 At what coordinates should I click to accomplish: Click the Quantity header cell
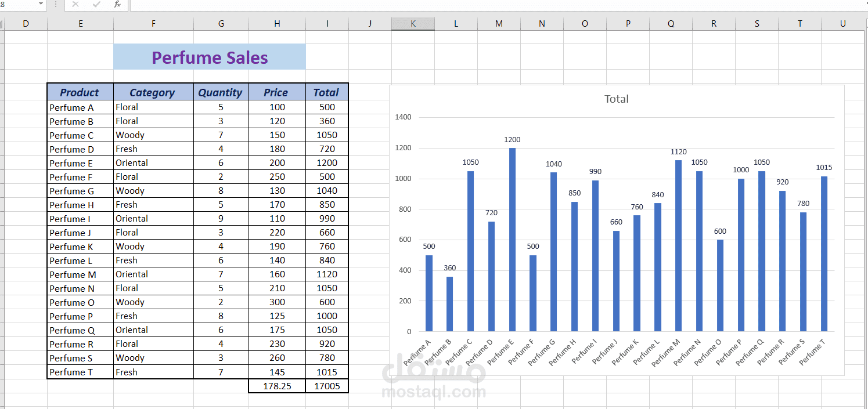point(221,92)
